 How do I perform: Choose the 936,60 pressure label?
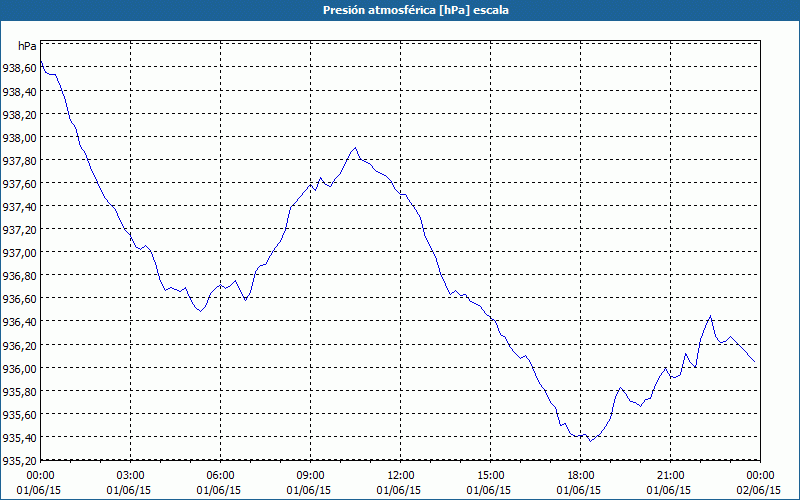(19, 299)
